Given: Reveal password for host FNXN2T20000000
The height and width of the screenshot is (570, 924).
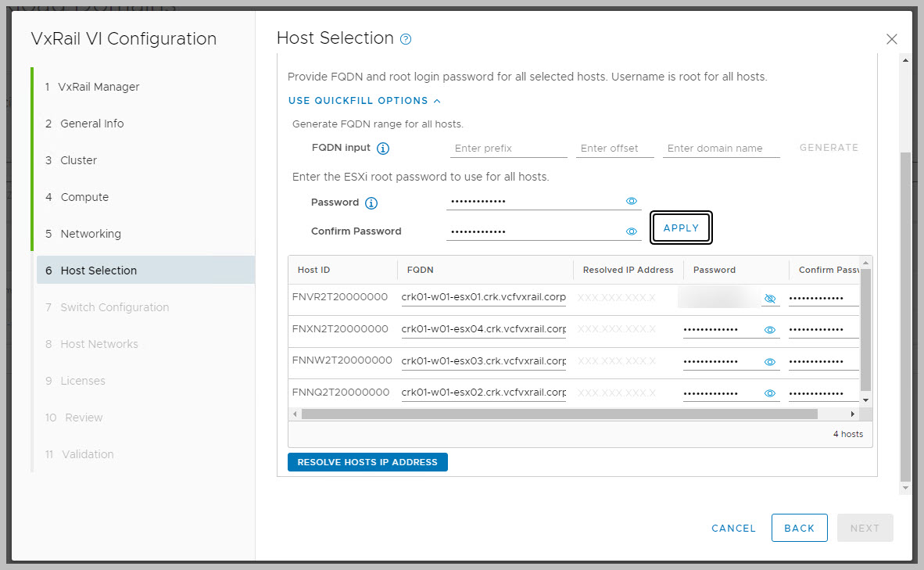Looking at the screenshot, I should tap(770, 330).
